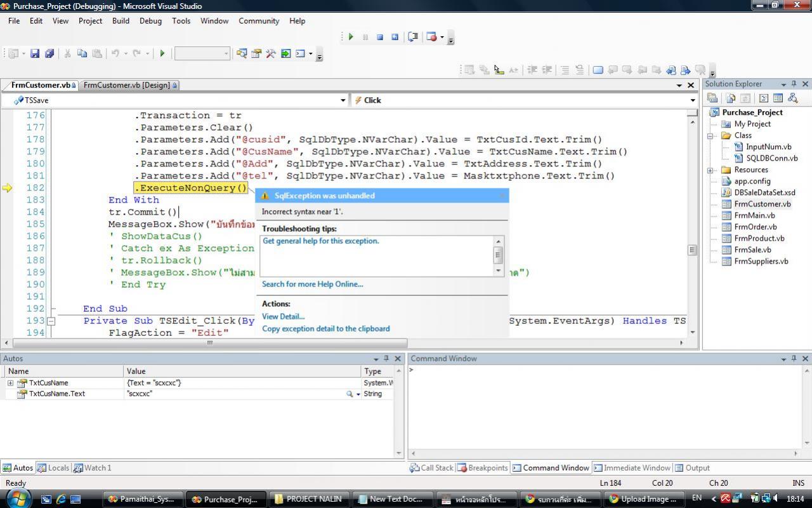
Task: Open FrmMain.vb in Solution Explorer
Action: [x=754, y=215]
